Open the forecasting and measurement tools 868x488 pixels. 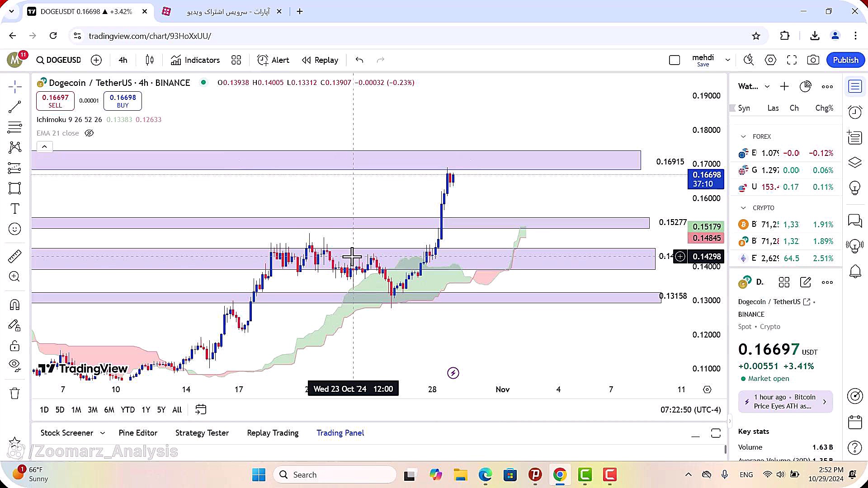(14, 168)
